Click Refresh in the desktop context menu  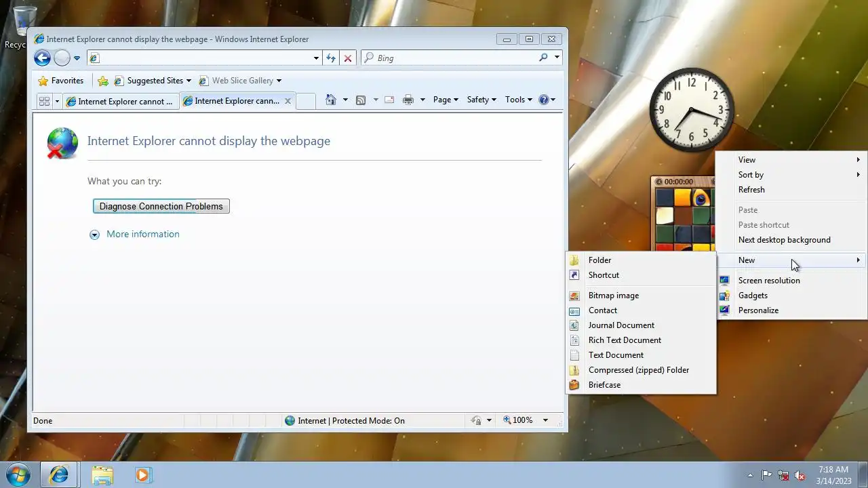pyautogui.click(x=791, y=190)
